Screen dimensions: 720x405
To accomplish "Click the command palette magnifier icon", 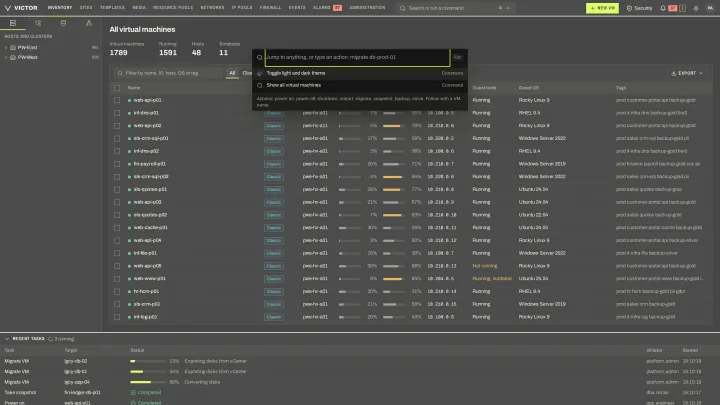I will pyautogui.click(x=259, y=57).
